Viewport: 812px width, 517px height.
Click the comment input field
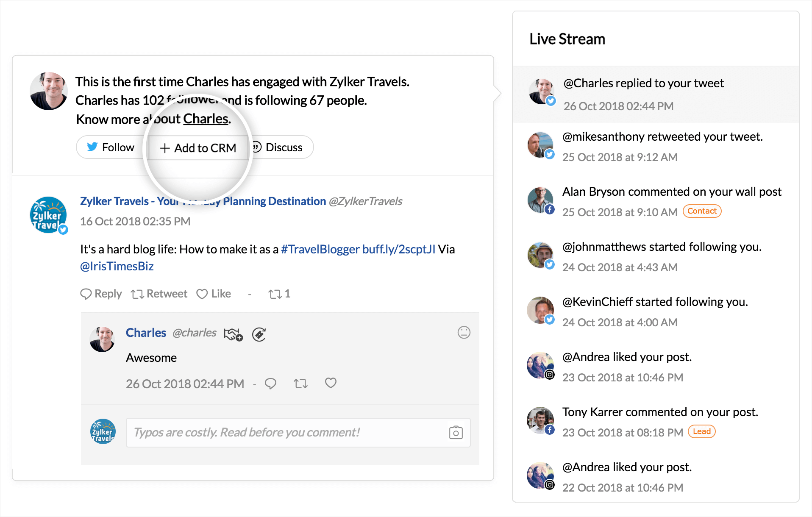(x=298, y=433)
